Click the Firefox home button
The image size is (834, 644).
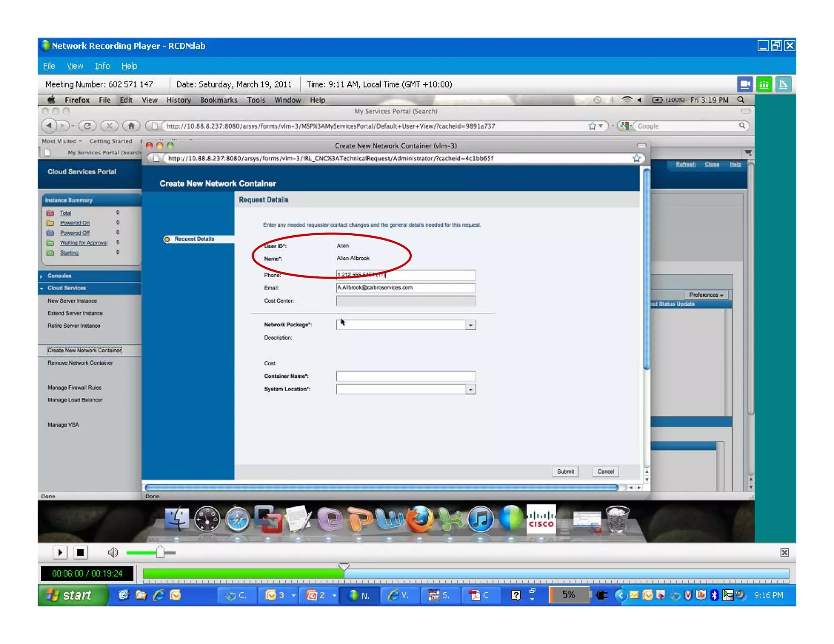pyautogui.click(x=131, y=126)
